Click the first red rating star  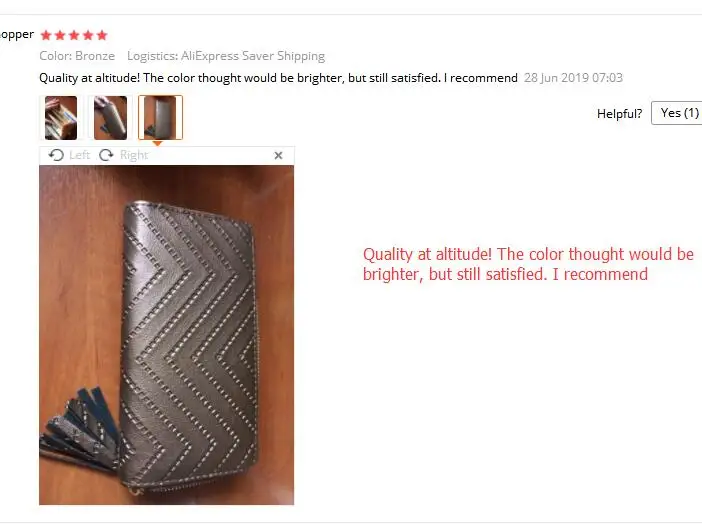[46, 35]
